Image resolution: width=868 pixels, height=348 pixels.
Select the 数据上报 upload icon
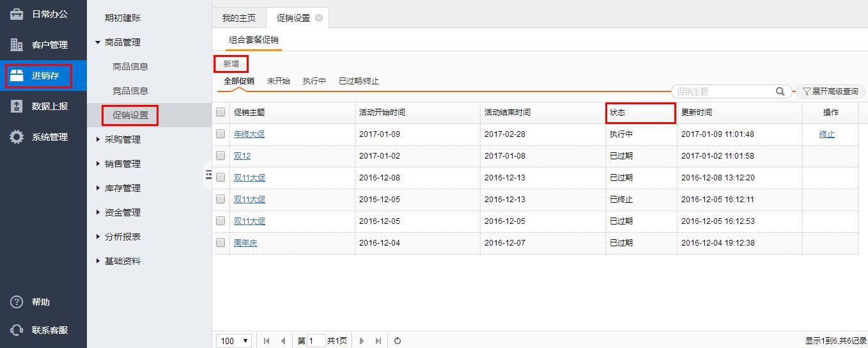pyautogui.click(x=17, y=106)
